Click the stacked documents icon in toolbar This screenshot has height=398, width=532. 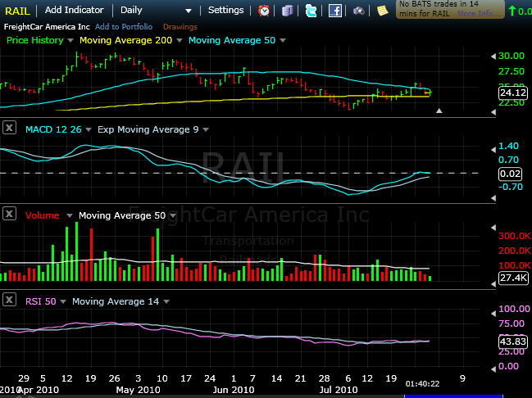tap(287, 11)
